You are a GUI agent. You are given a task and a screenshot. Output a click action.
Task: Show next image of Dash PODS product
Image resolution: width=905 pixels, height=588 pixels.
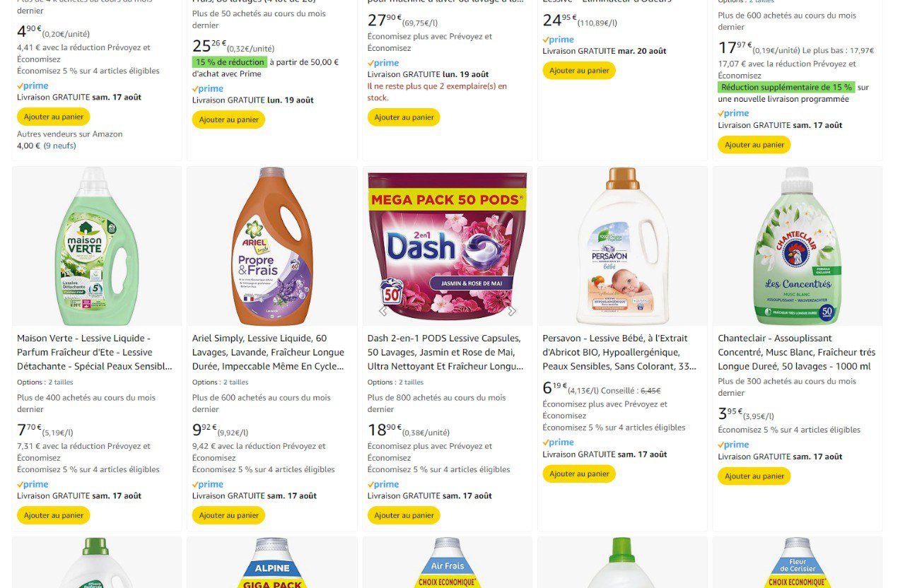512,310
